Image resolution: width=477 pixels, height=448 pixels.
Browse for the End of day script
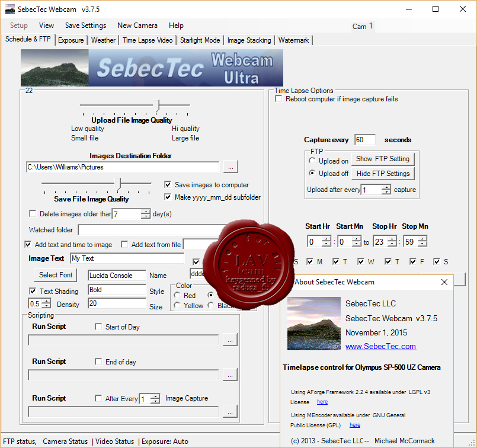coord(230,375)
